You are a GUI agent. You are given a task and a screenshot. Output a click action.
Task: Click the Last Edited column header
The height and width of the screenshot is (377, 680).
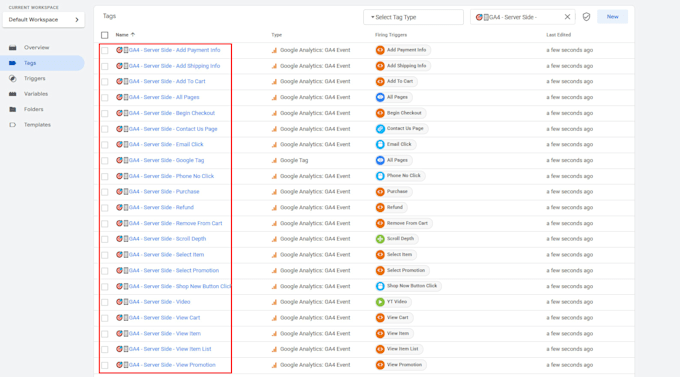coord(559,35)
